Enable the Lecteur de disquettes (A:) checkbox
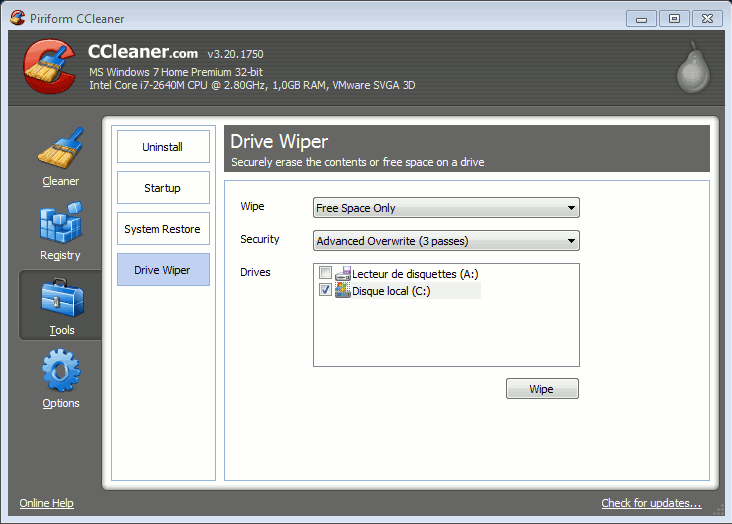This screenshot has height=524, width=732. [325, 274]
